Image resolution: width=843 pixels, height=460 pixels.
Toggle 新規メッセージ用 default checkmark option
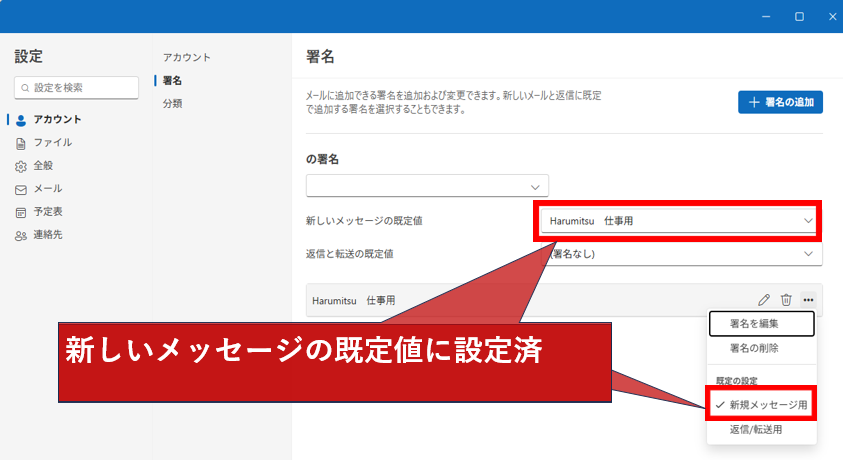(761, 405)
